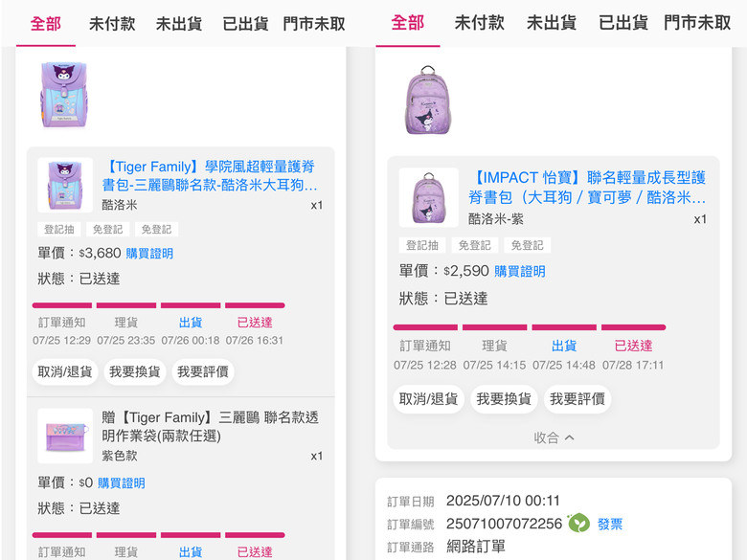Screen dimensions: 747x560
Task: Open 門市未取 tab in Tiger Family order screen
Action: [x=314, y=24]
